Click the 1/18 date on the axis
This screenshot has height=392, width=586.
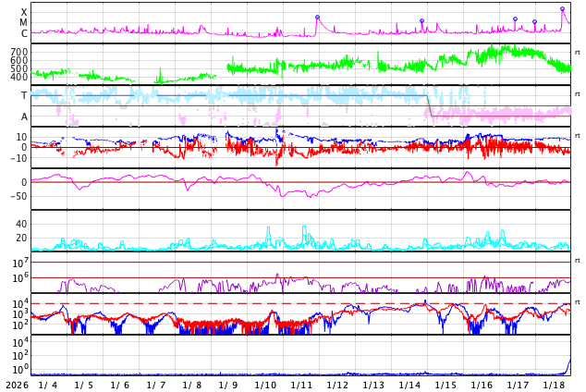554,385
